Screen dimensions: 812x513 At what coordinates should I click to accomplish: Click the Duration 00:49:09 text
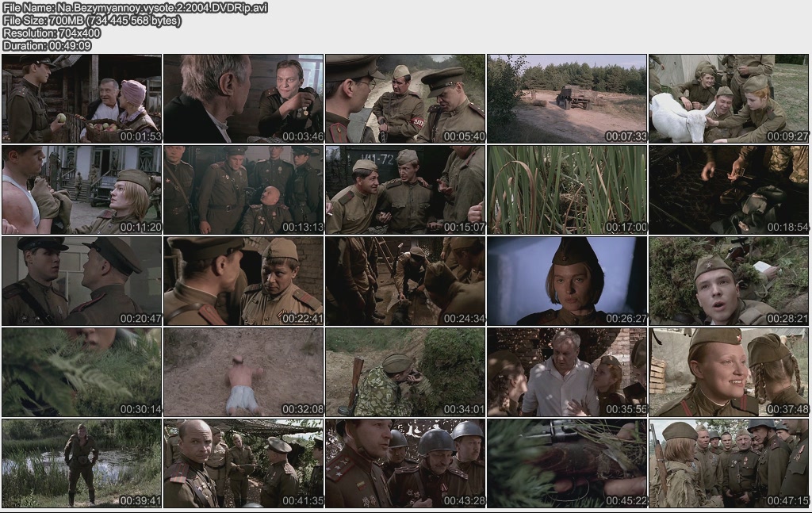(47, 45)
